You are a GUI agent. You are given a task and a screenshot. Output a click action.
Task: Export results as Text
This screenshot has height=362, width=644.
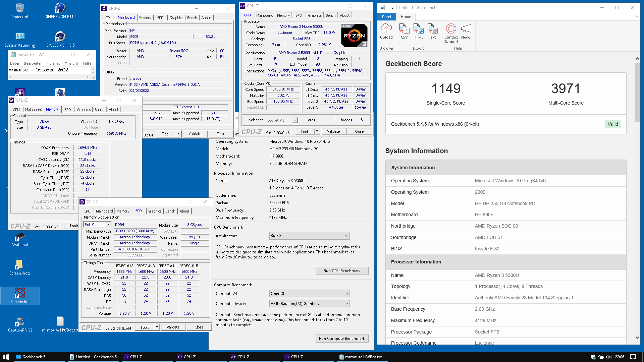click(432, 32)
